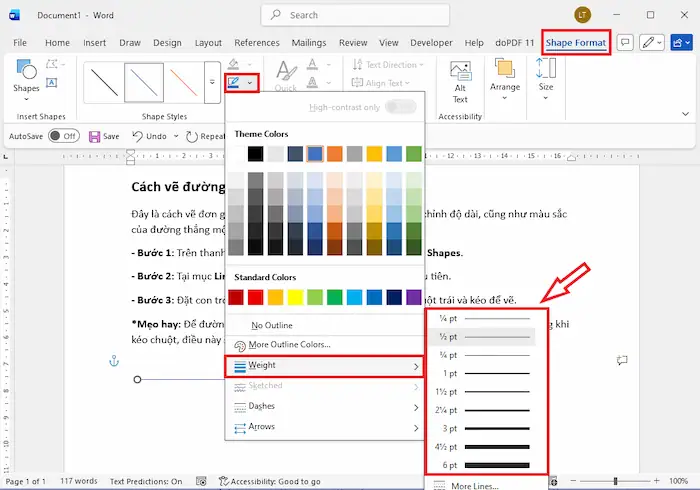The image size is (700, 490).
Task: Open the Mailings ribbon tab
Action: point(309,43)
